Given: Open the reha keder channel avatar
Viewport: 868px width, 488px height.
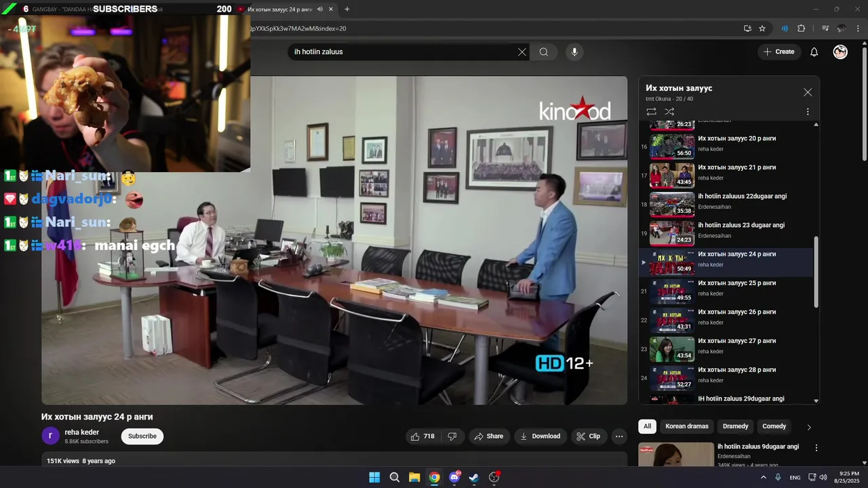Looking at the screenshot, I should (x=50, y=436).
